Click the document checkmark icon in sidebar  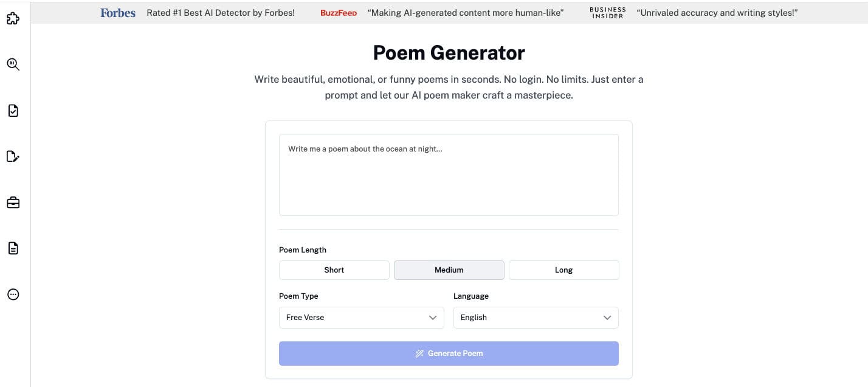click(x=13, y=111)
